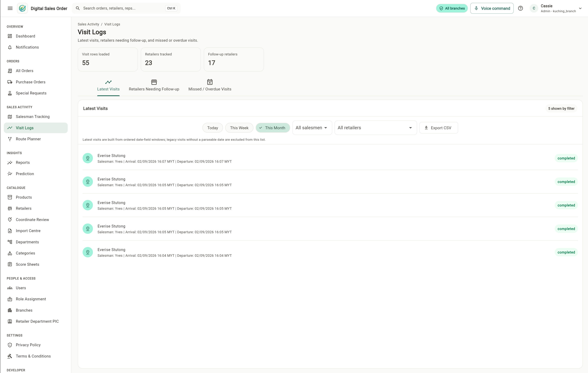Open Privacy Policy link

coord(36,345)
